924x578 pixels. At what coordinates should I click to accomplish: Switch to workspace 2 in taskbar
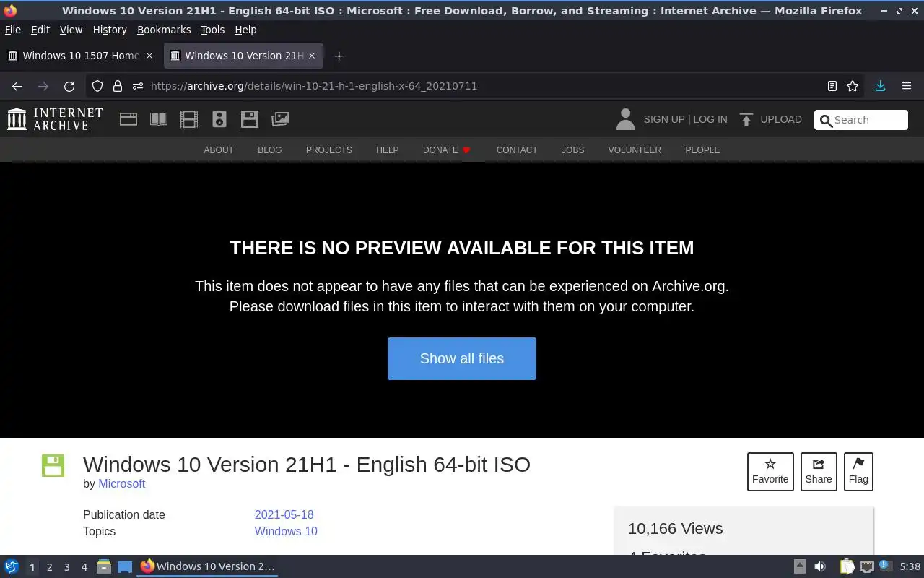49,567
